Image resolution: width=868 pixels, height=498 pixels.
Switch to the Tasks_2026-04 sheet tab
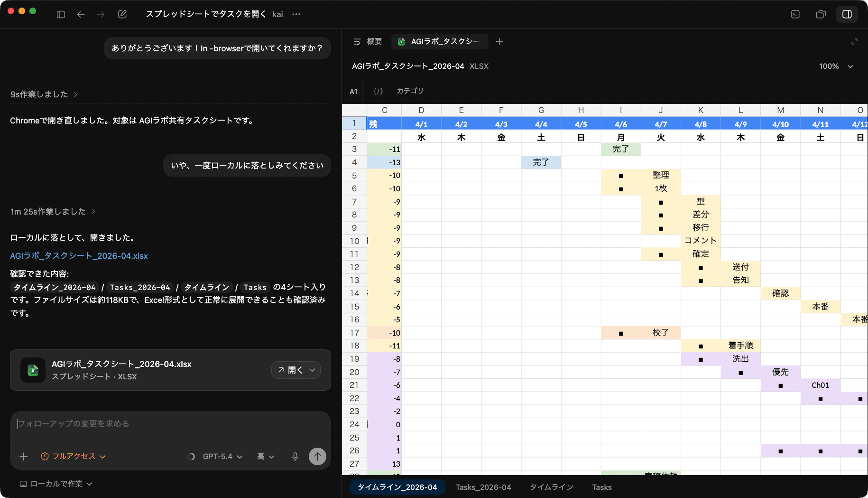[483, 487]
